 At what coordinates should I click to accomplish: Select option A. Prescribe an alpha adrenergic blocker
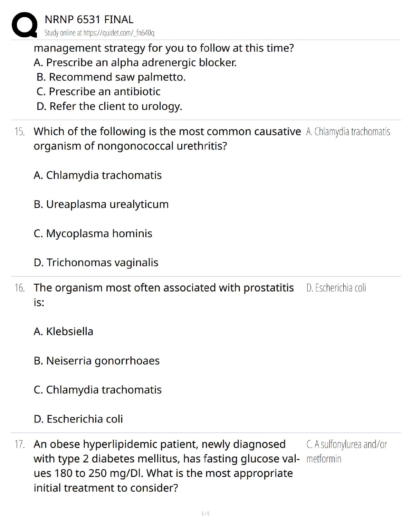(135, 63)
